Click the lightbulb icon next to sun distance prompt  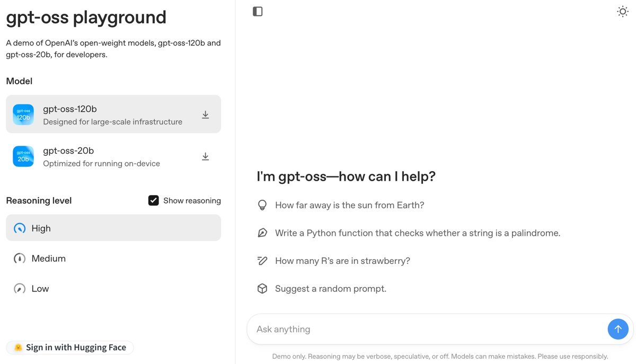262,205
